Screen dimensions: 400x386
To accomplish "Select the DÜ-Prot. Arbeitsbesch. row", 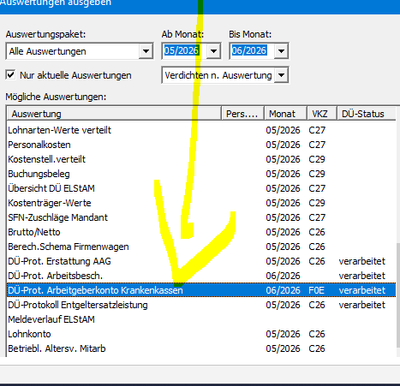I will [x=201, y=276].
